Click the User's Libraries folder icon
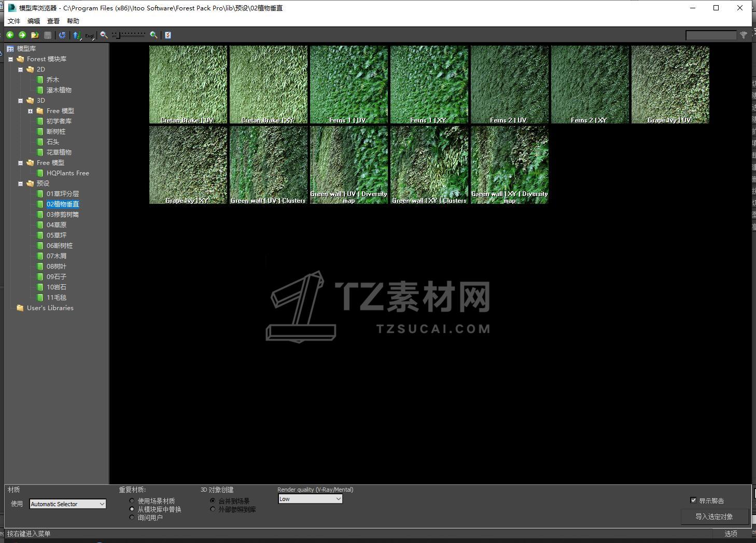Viewport: 756px width, 543px height. coord(20,308)
